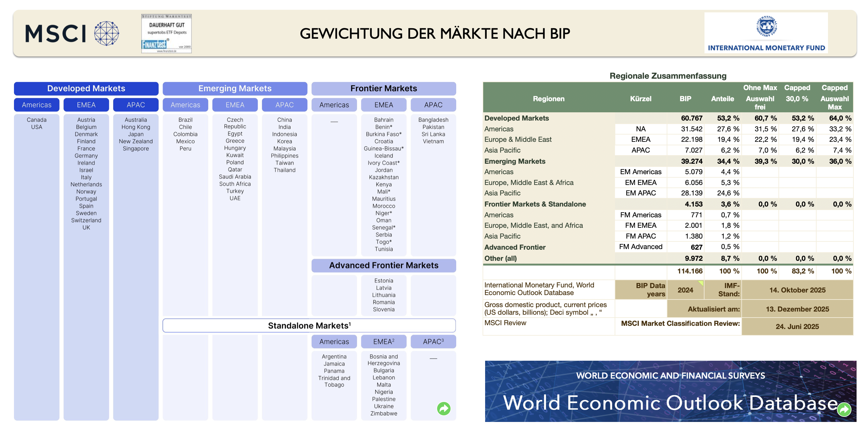Click Emerging Markets APAC column label
This screenshot has height=434, width=868.
(x=284, y=105)
